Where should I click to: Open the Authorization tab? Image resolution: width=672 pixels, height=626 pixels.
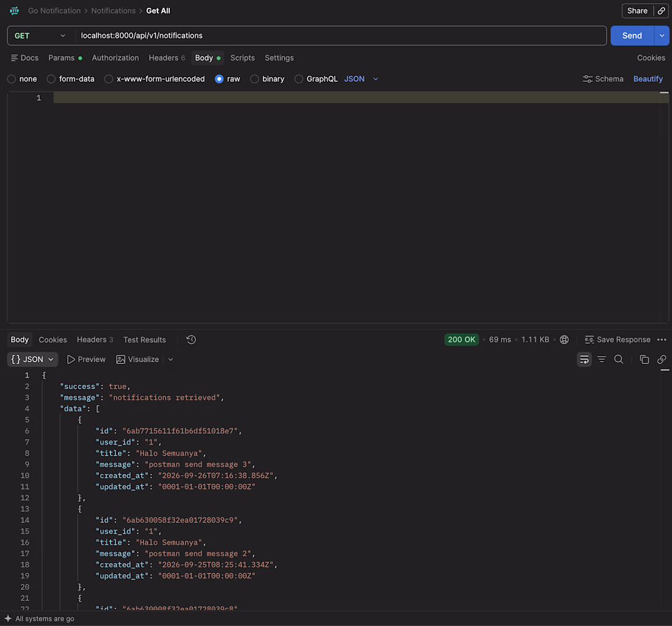coord(115,58)
